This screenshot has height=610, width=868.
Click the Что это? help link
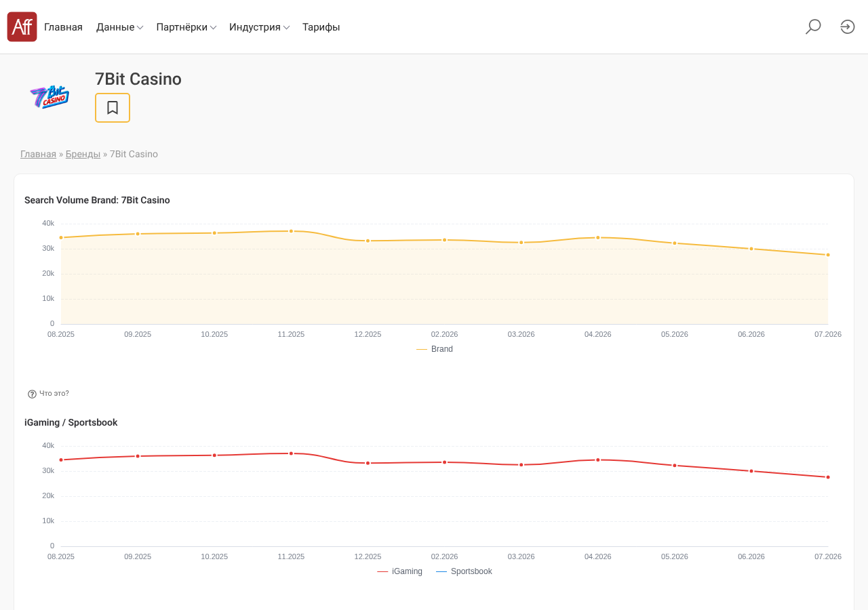[54, 394]
